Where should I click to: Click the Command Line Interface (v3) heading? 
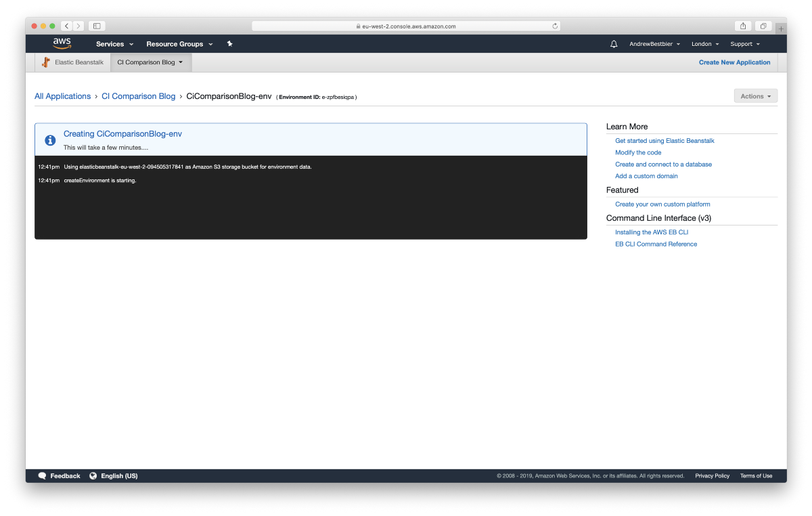[x=658, y=218]
